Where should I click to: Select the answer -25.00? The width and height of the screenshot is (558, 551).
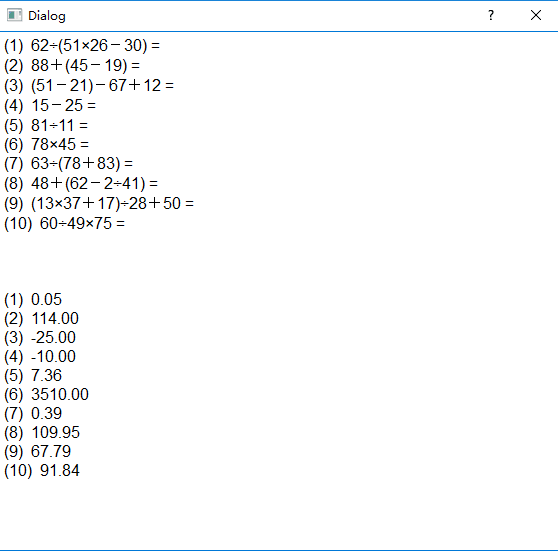pyautogui.click(x=40, y=337)
